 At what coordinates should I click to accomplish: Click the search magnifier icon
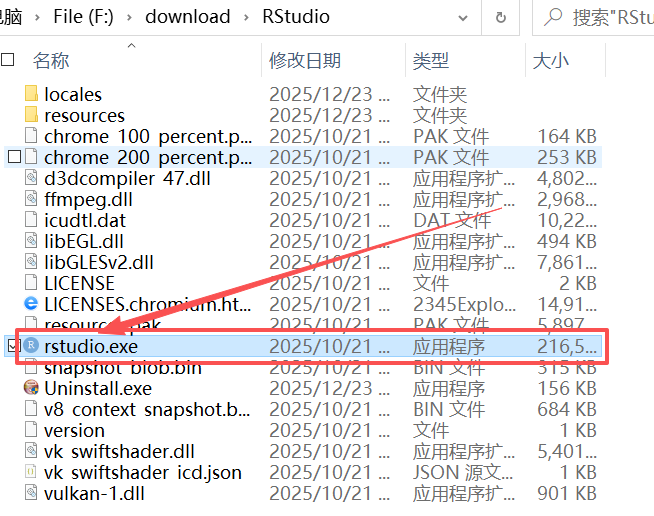[553, 17]
